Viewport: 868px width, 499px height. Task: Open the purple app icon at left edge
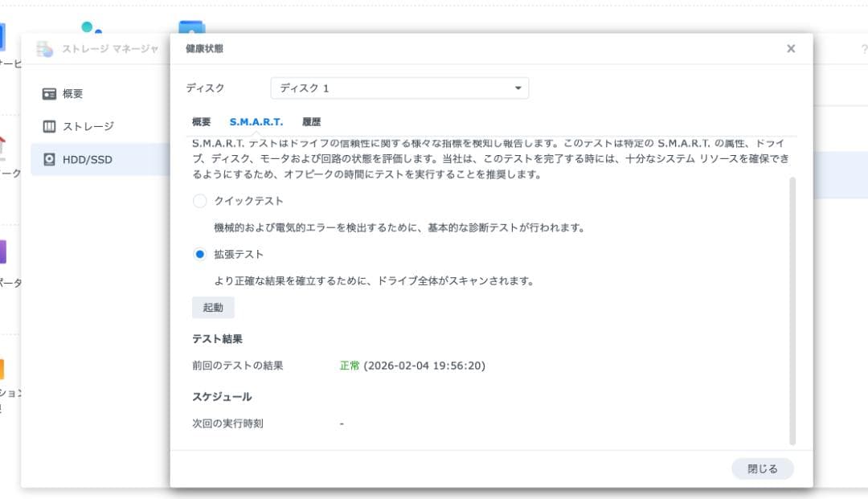pyautogui.click(x=2, y=252)
